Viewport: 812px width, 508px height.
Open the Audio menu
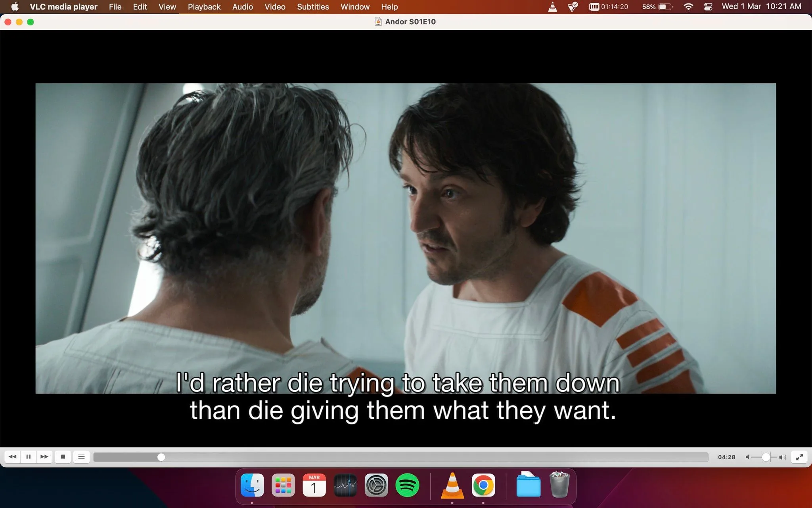(x=242, y=7)
